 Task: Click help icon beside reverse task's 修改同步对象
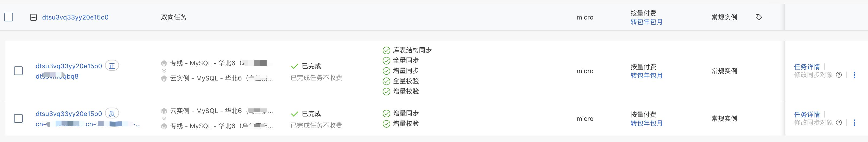click(x=839, y=123)
